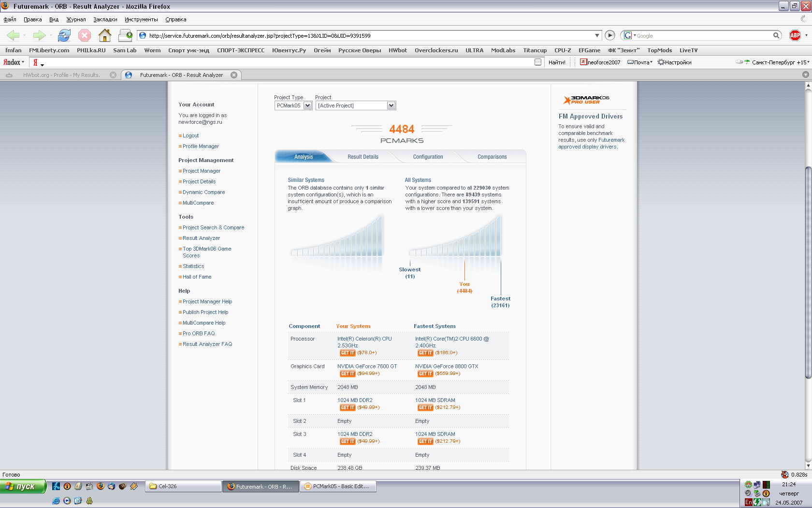
Task: Click the Adblock Plus ABP icon
Action: click(x=795, y=35)
